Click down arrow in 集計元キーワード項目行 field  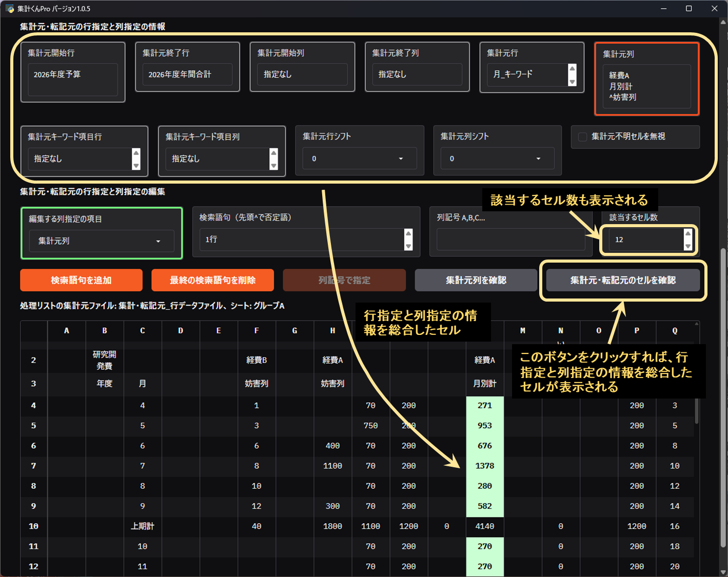tap(136, 166)
